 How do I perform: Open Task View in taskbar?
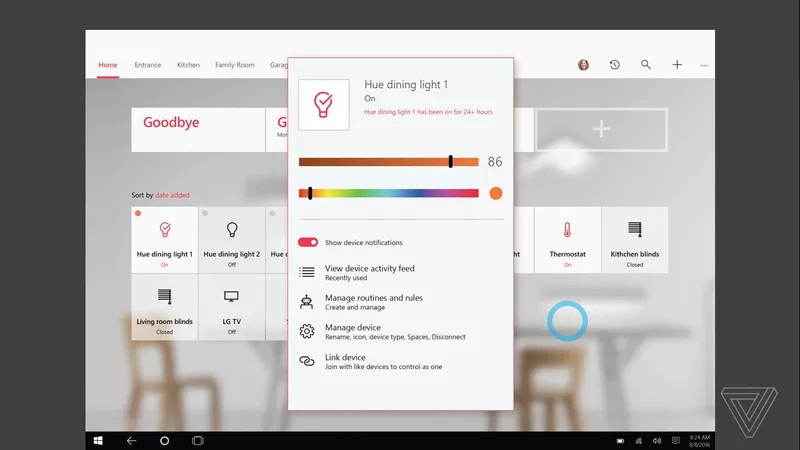197,440
